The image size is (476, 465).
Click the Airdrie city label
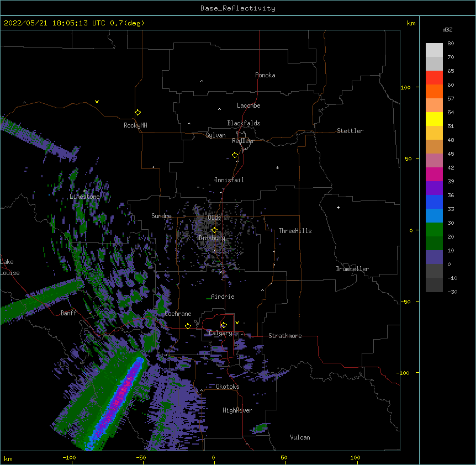coord(223,297)
